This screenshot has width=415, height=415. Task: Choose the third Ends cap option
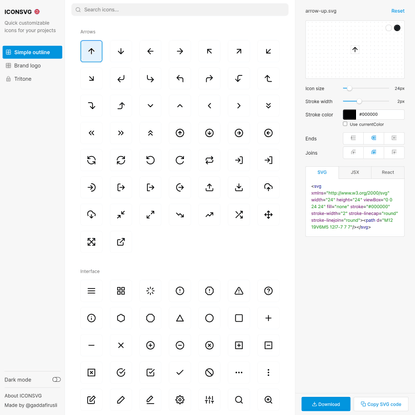coord(394,138)
